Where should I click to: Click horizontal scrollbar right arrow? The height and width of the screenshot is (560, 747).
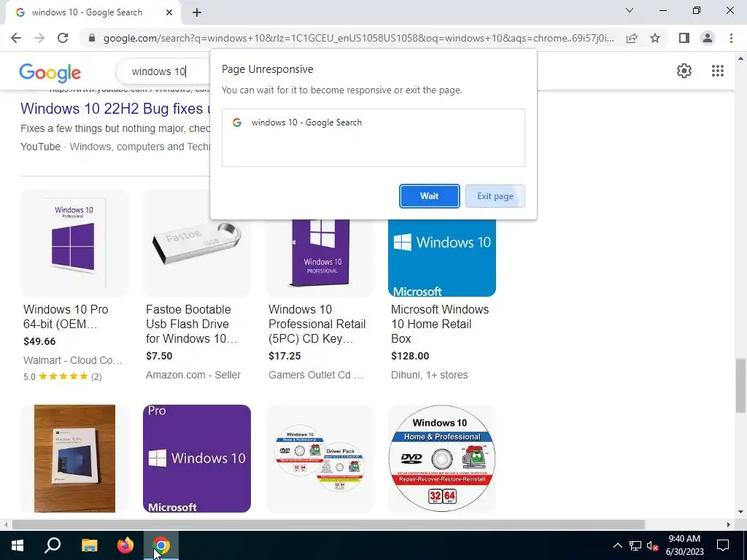[x=729, y=525]
